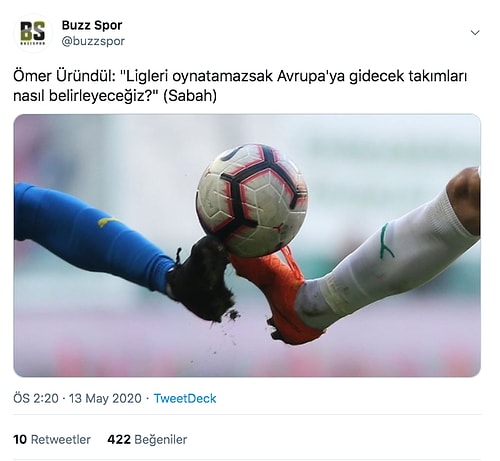500x461 pixels.
Task: Click the likes count number 422
Action: tap(119, 440)
